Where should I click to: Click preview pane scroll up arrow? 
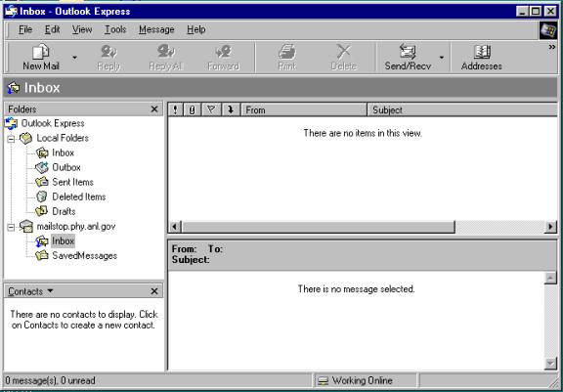(550, 279)
